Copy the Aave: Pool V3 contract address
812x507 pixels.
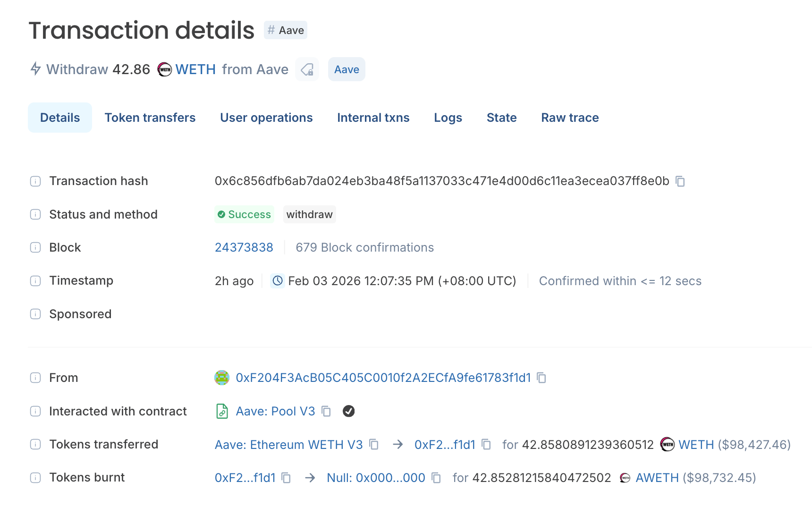(x=326, y=411)
